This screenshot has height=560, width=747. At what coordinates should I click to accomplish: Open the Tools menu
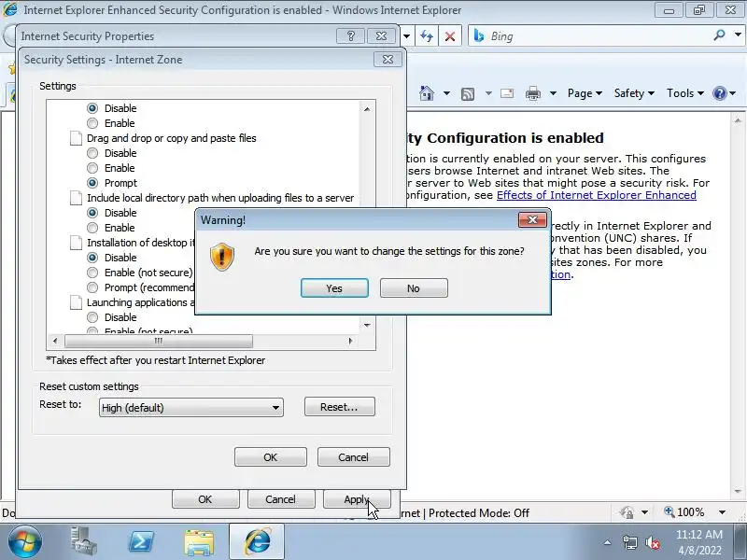click(x=685, y=93)
